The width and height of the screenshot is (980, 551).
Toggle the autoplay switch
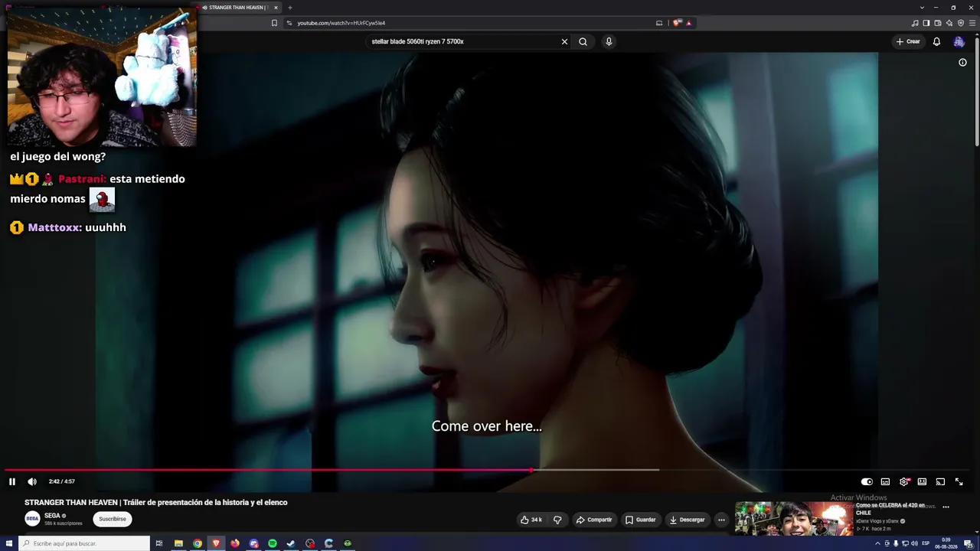867,481
